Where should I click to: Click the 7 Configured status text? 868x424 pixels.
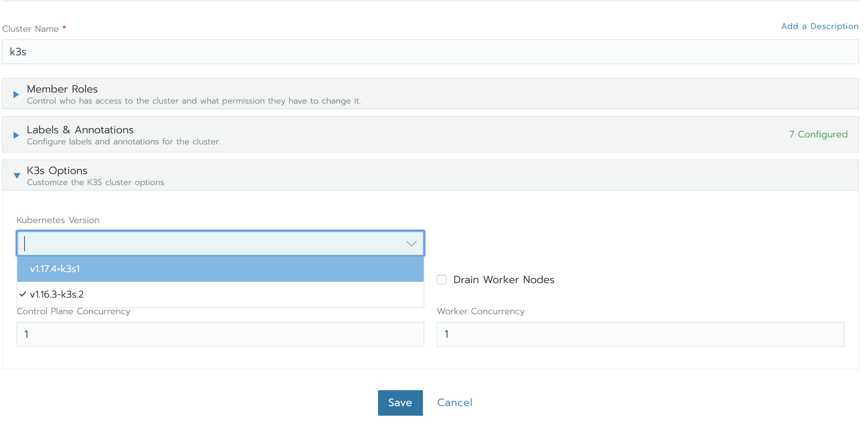pyautogui.click(x=818, y=134)
